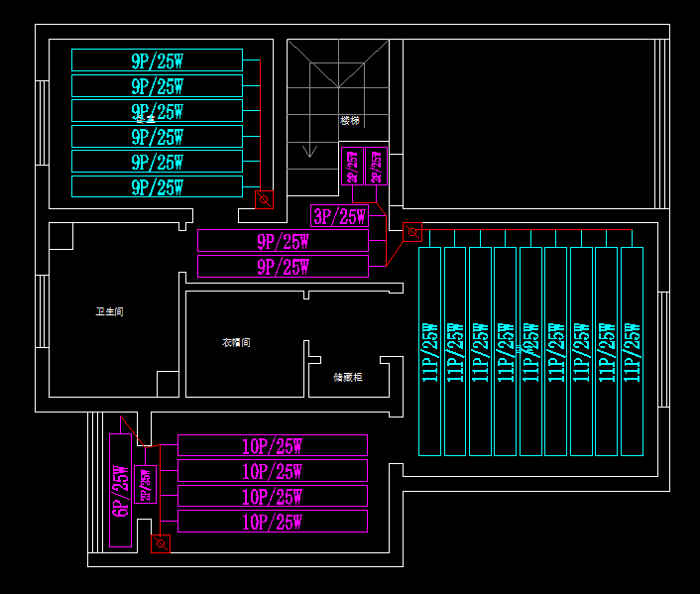Click the red valve symbol above 11P panels

[x=411, y=232]
